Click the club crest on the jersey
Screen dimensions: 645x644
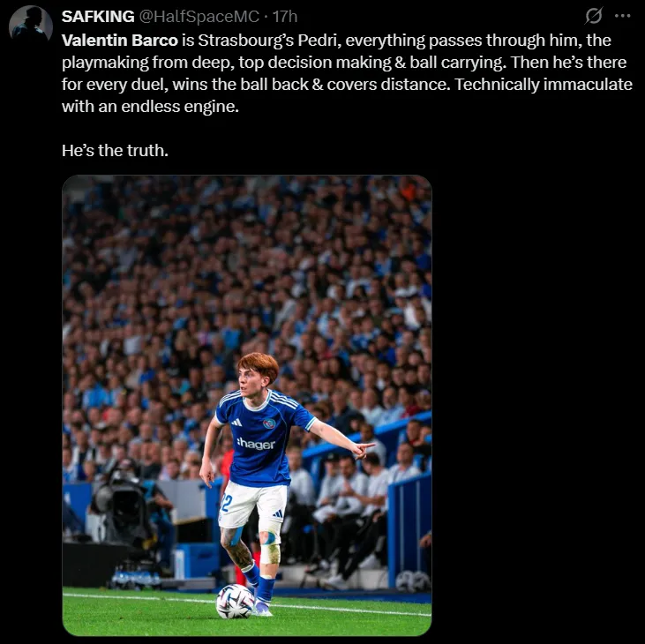tap(269, 423)
